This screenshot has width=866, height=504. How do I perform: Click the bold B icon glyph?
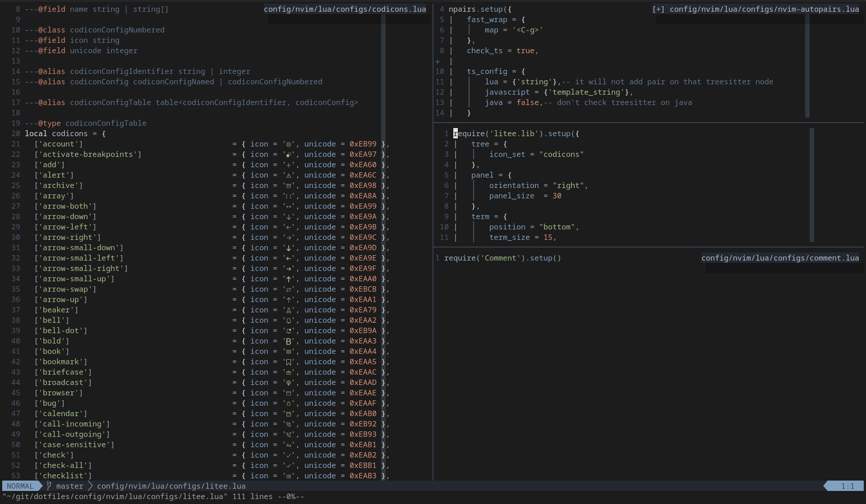click(289, 341)
